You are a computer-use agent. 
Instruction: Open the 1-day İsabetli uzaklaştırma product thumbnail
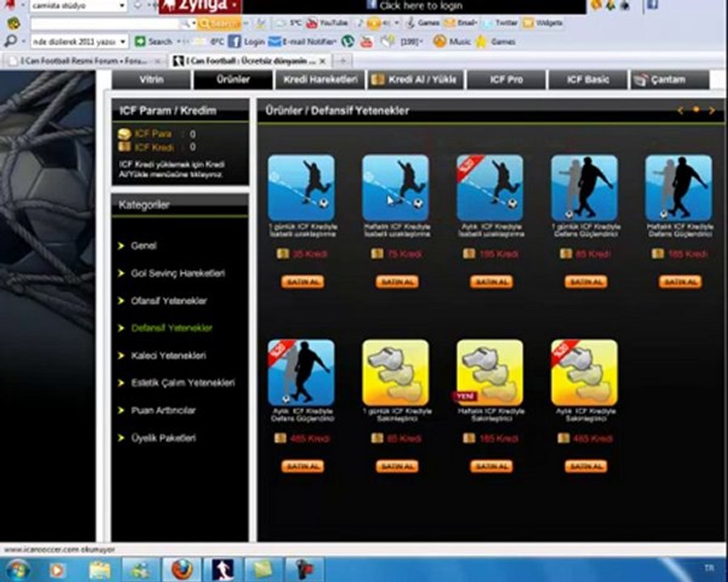pyautogui.click(x=301, y=188)
